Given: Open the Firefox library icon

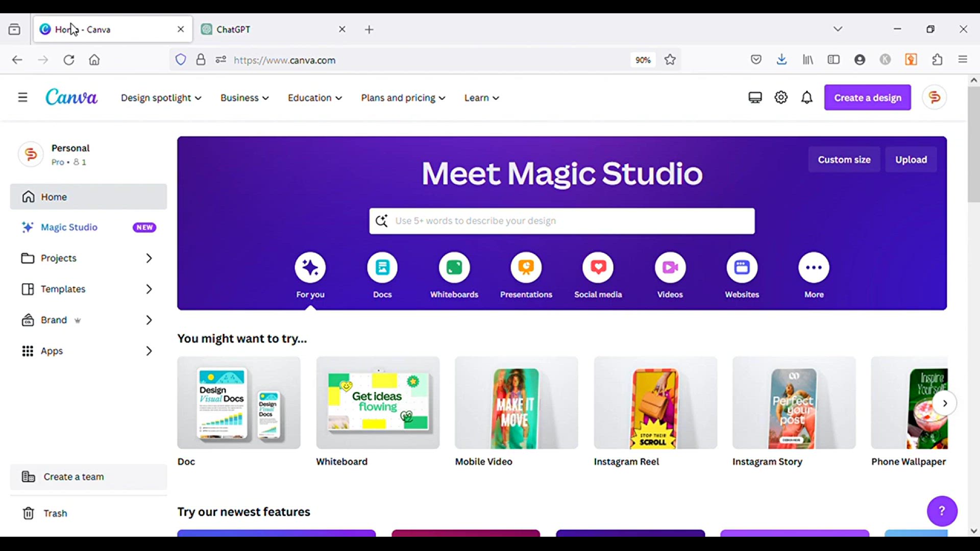Looking at the screenshot, I should (x=807, y=60).
